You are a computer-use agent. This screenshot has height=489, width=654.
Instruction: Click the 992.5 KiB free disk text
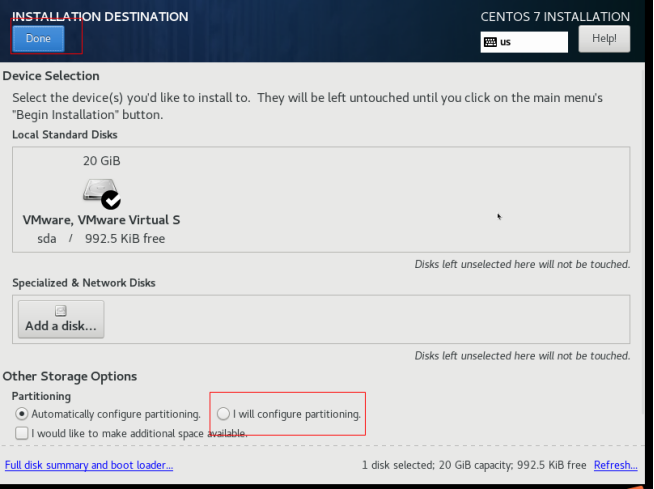(125, 239)
